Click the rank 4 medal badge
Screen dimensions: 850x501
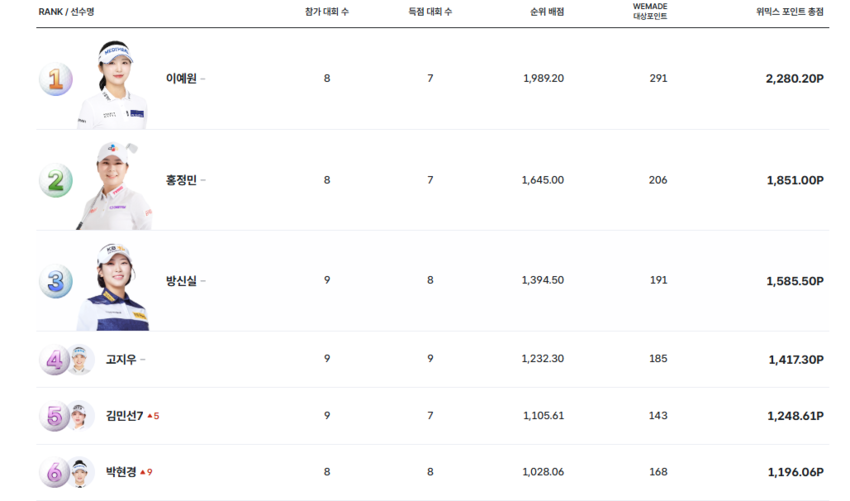[53, 359]
